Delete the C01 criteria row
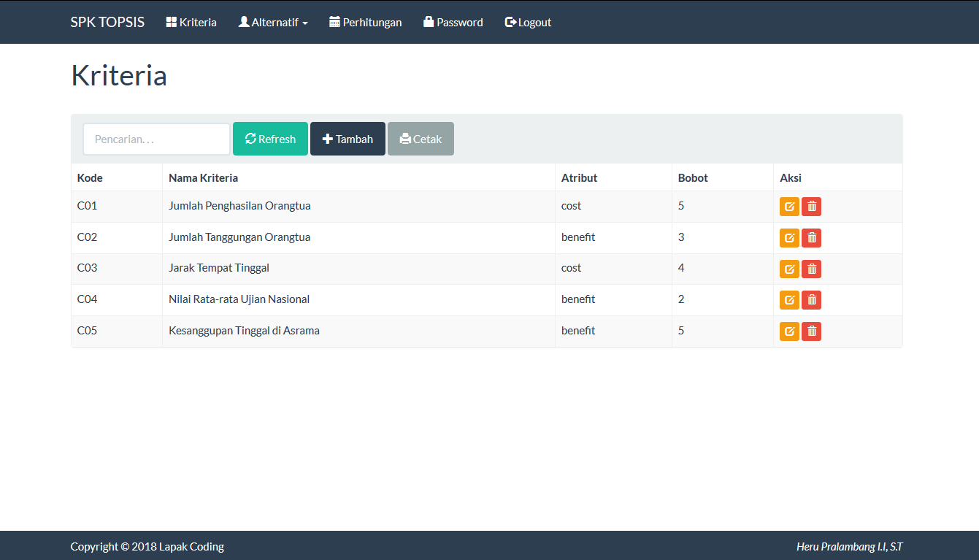Screen dimensions: 979x560 point(811,207)
